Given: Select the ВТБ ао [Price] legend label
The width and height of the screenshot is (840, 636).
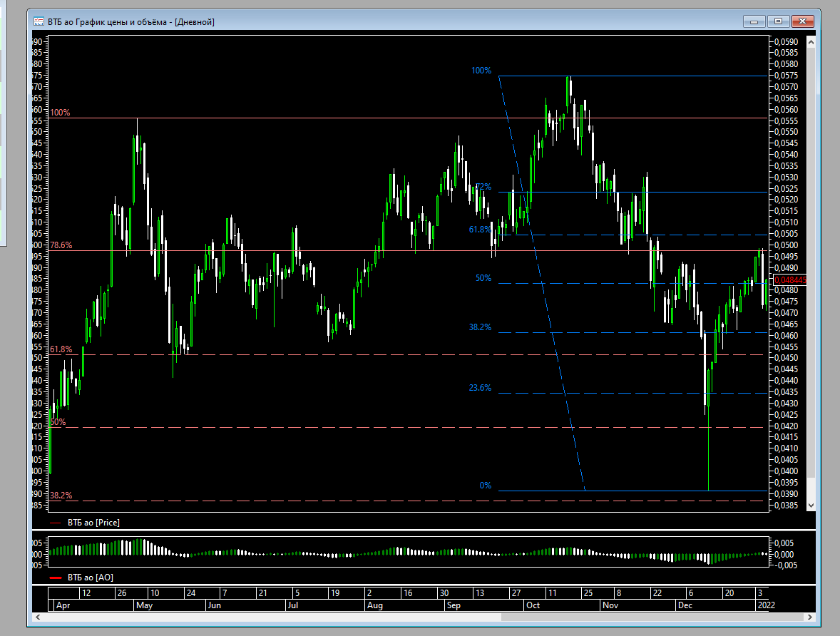Looking at the screenshot, I should click(93, 523).
